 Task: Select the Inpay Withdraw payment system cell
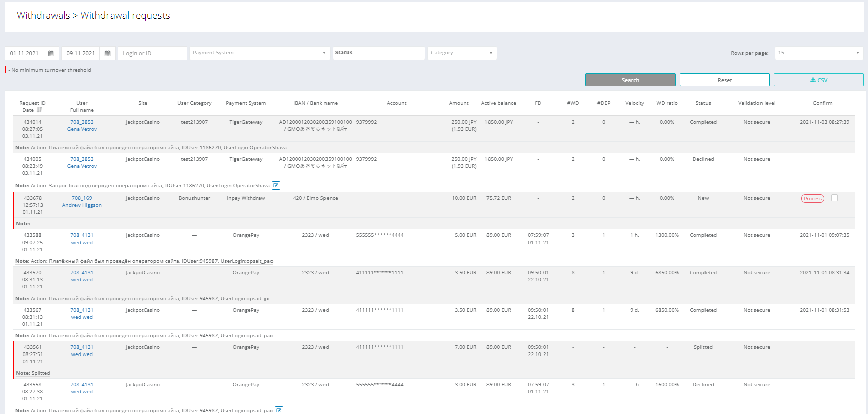click(x=246, y=198)
